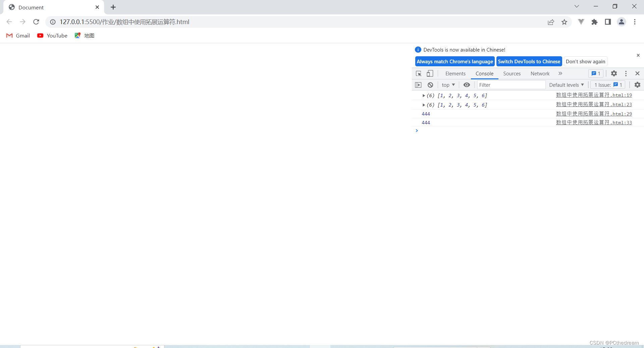
Task: Dismiss the DevTools language notice
Action: pos(638,55)
